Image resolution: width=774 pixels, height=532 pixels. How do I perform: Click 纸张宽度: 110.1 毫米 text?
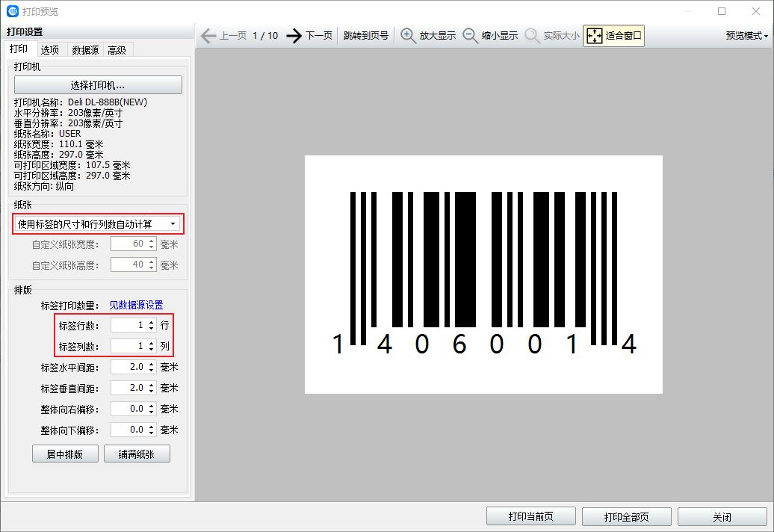pyautogui.click(x=59, y=144)
